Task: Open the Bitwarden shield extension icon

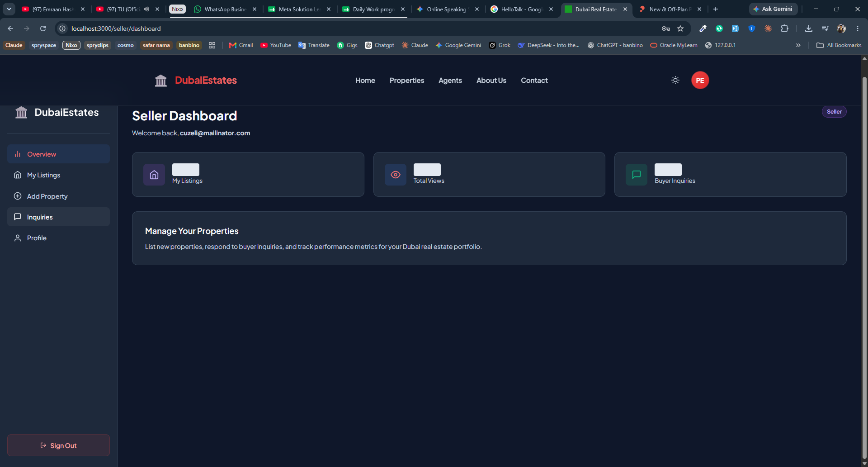Action: point(752,29)
